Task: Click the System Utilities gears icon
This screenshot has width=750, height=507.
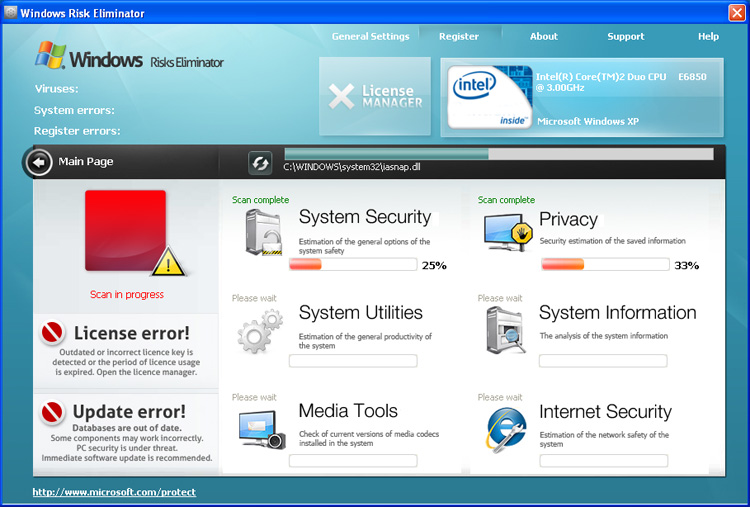Action: pyautogui.click(x=260, y=331)
